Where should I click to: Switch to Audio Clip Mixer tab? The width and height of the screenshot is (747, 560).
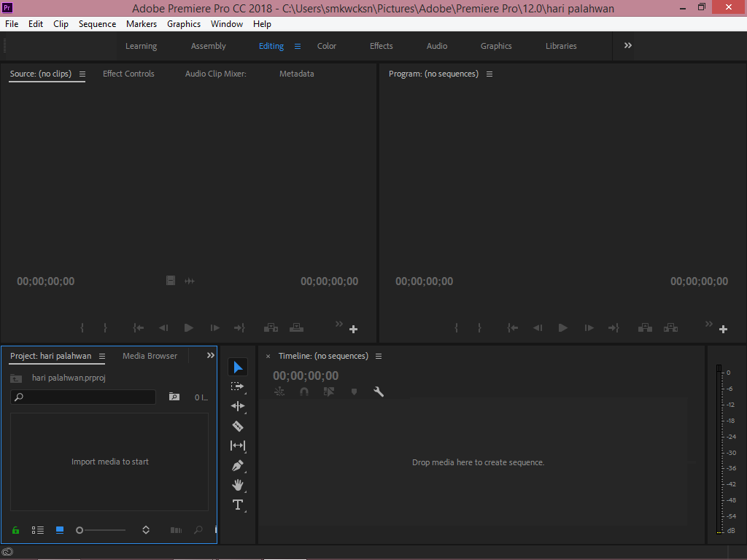216,74
